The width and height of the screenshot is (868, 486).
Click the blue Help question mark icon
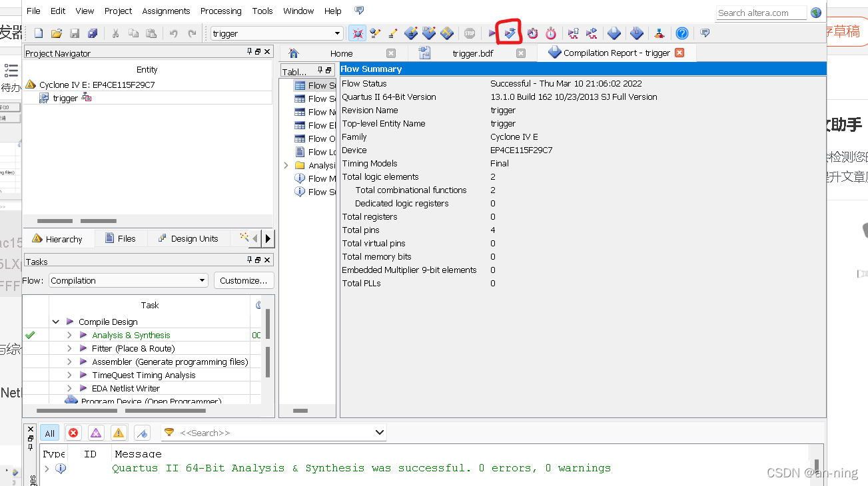click(x=681, y=33)
